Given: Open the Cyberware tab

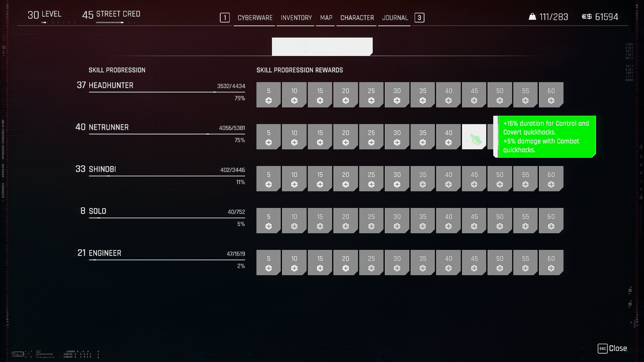Looking at the screenshot, I should point(255,18).
